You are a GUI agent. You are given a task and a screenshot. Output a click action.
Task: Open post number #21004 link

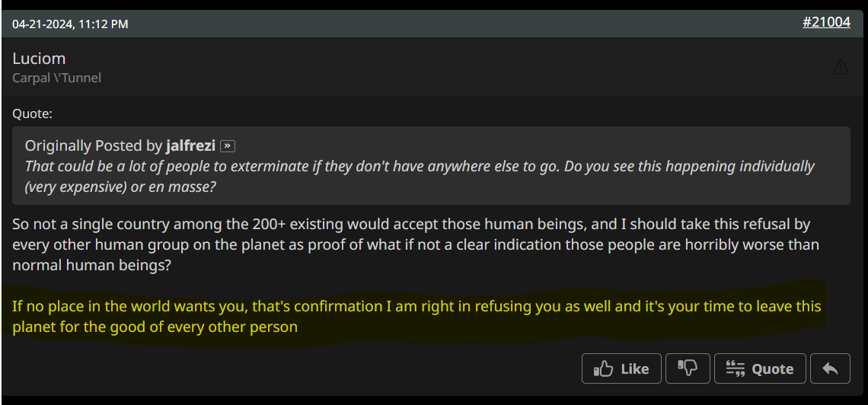click(x=826, y=22)
